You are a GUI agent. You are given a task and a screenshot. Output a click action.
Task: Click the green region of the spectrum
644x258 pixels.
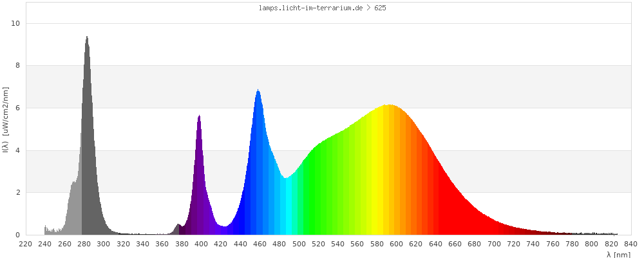click(x=322, y=193)
